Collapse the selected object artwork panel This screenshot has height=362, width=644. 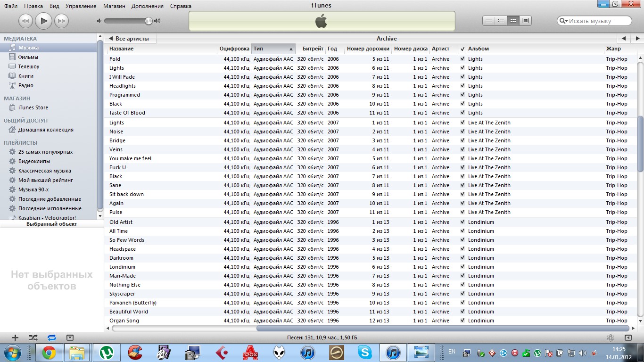point(70,337)
